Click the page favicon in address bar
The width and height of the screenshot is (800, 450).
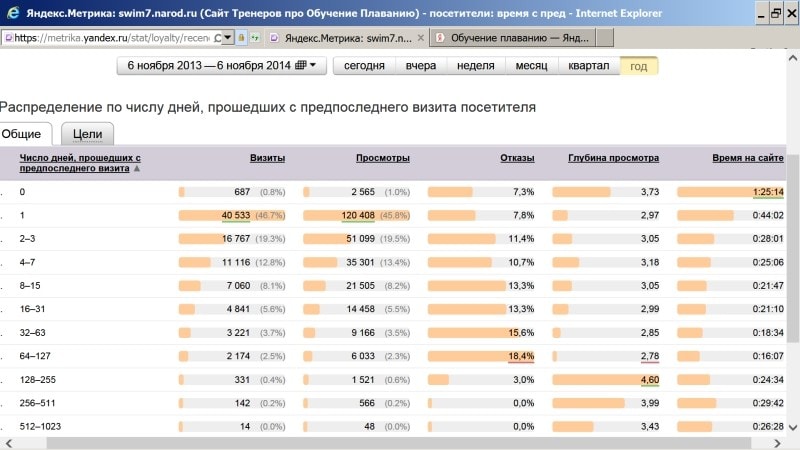9,38
